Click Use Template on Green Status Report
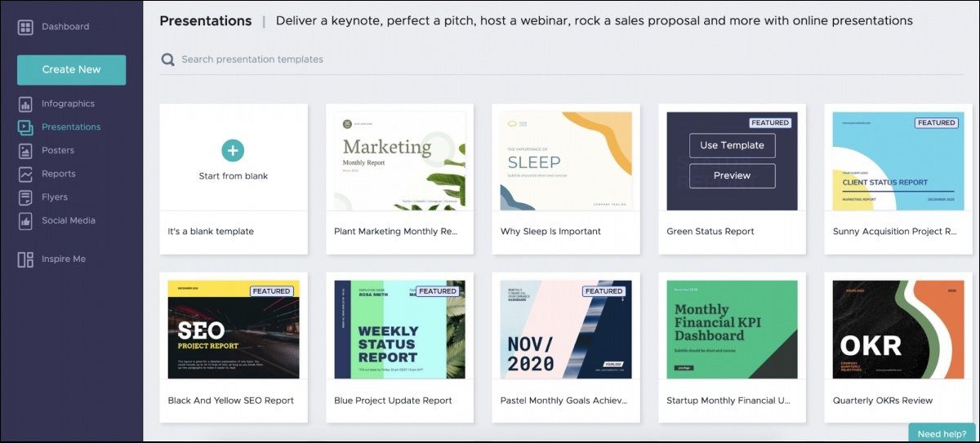 (x=732, y=145)
